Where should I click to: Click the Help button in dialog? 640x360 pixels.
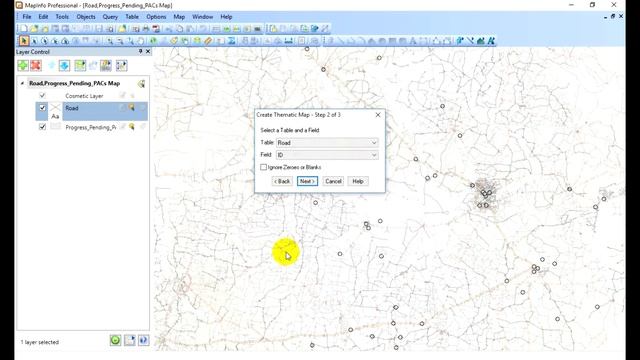coord(358,181)
